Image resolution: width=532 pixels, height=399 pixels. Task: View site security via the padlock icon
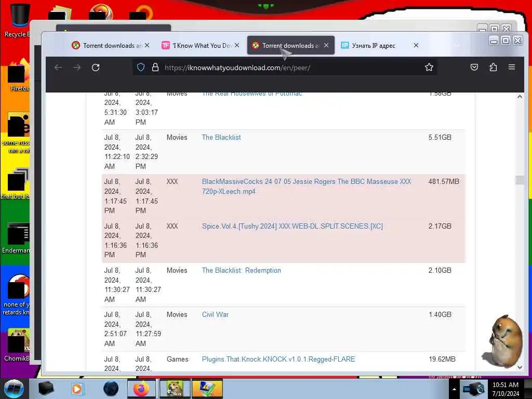pos(155,68)
